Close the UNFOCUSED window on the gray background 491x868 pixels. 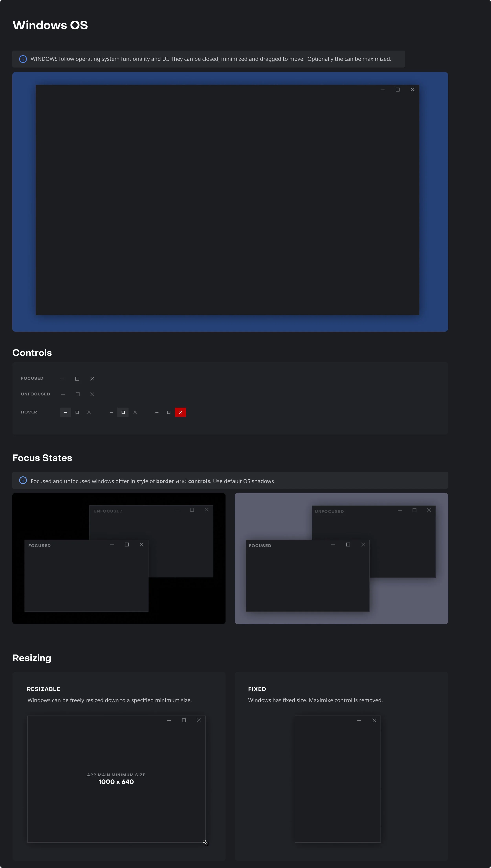429,510
